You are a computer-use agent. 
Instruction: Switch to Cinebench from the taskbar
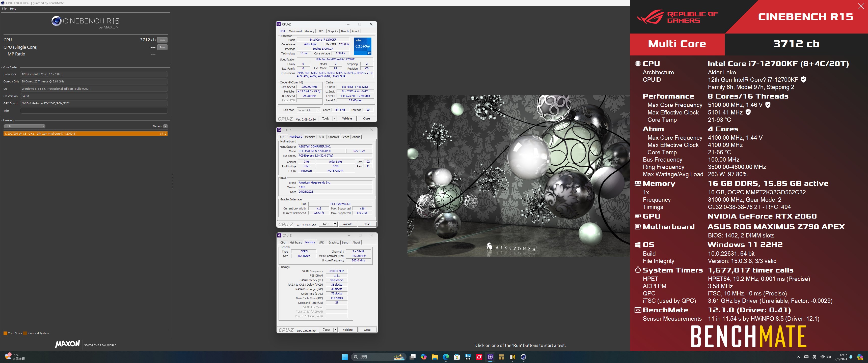click(x=524, y=357)
